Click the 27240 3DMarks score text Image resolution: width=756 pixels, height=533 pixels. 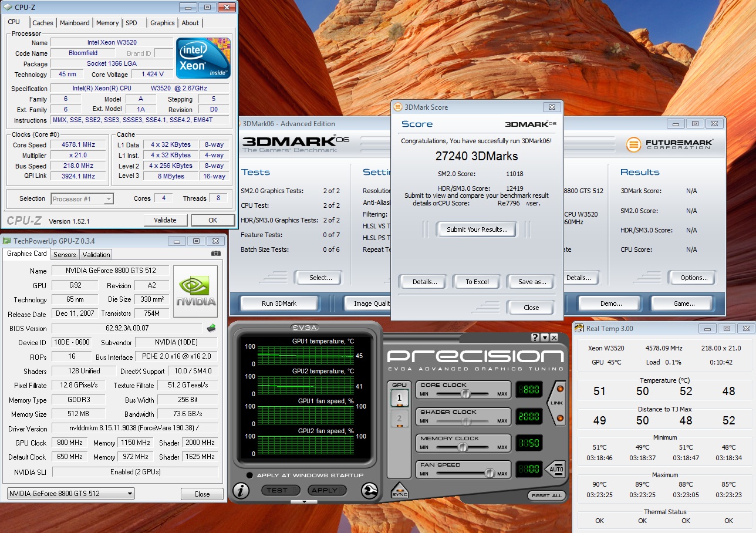point(476,157)
